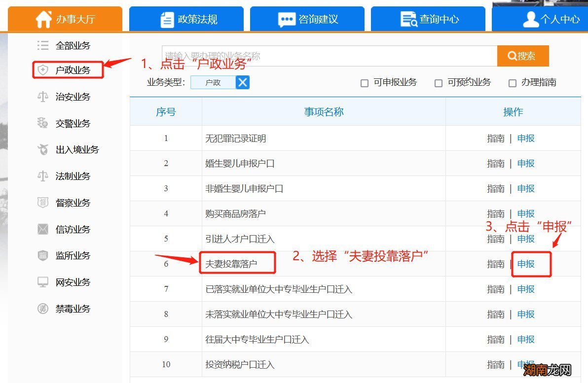Open the 查询中心 tab

pyautogui.click(x=428, y=18)
